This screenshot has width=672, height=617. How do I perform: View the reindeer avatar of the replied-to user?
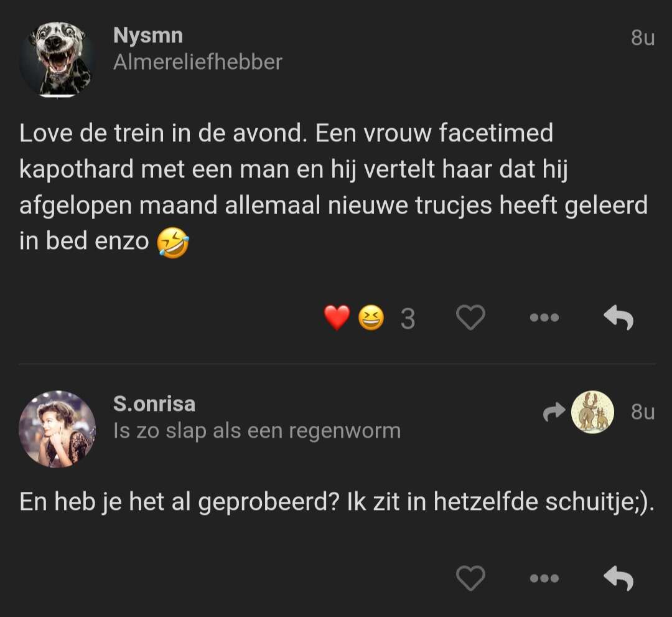coord(592,412)
